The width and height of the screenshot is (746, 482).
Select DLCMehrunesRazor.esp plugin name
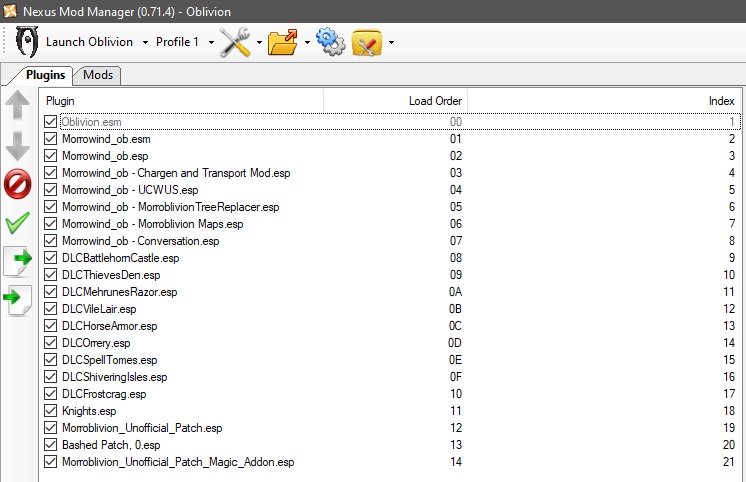click(x=119, y=292)
